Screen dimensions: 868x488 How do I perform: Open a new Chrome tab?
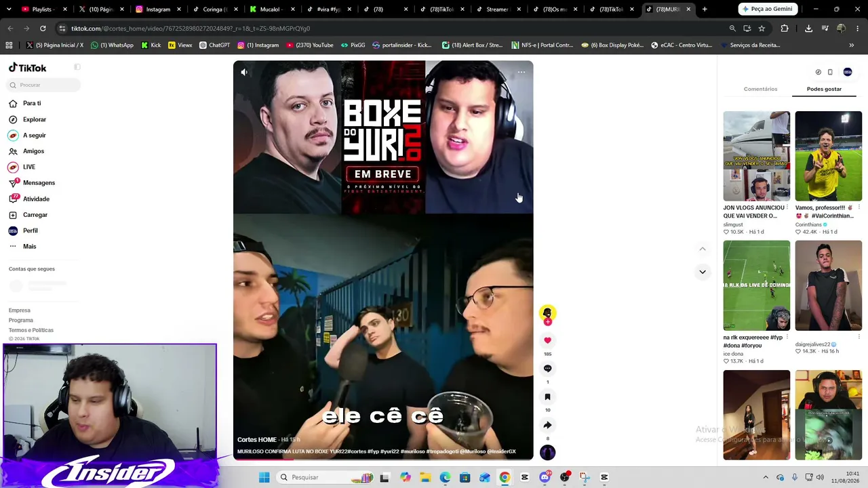pyautogui.click(x=705, y=9)
